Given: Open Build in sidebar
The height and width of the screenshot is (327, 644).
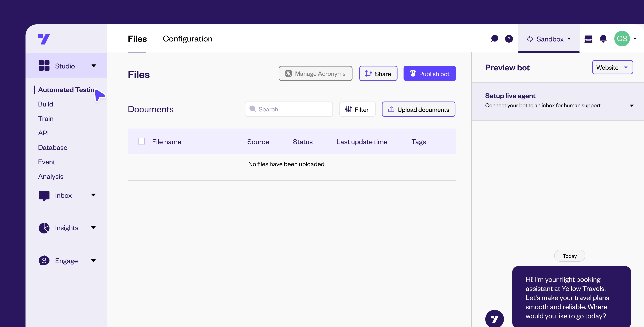Looking at the screenshot, I should pos(45,104).
